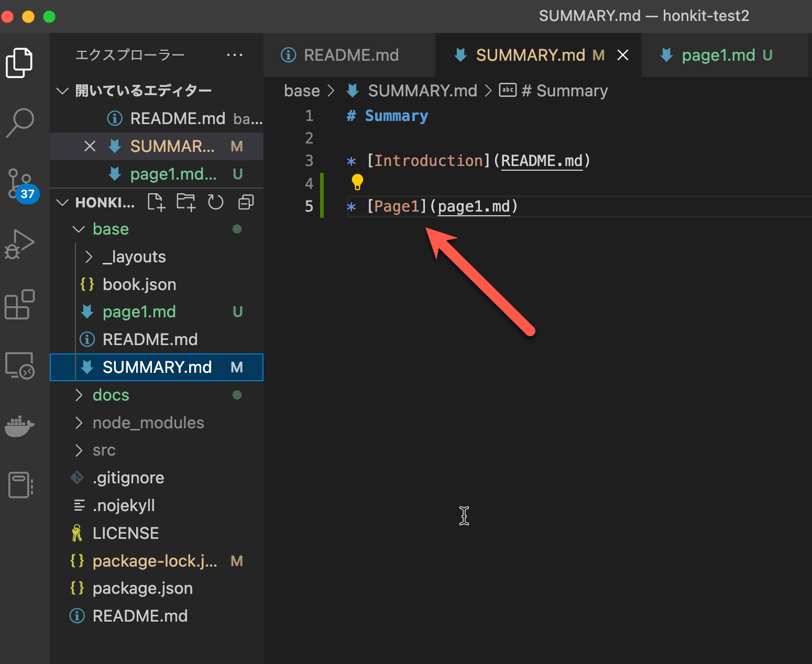
Task: Collapse the HONKIT project section
Action: point(62,202)
